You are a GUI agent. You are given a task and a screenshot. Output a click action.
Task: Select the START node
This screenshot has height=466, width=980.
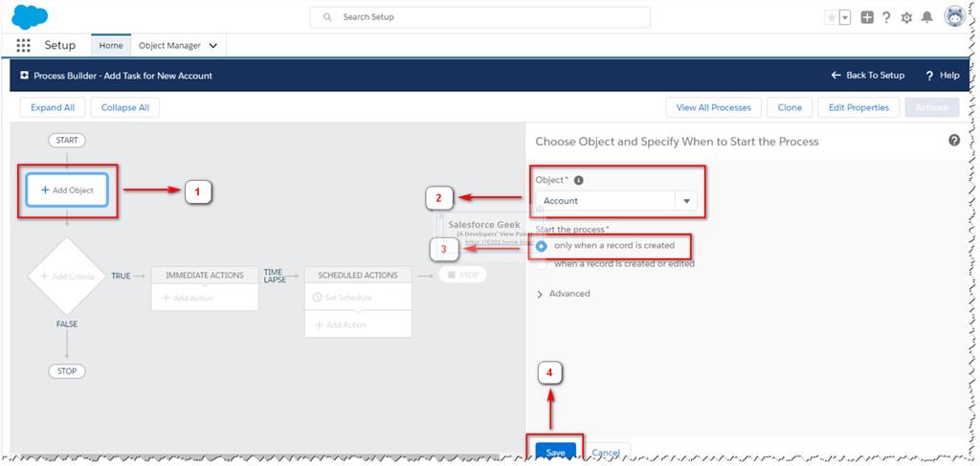coord(67,140)
